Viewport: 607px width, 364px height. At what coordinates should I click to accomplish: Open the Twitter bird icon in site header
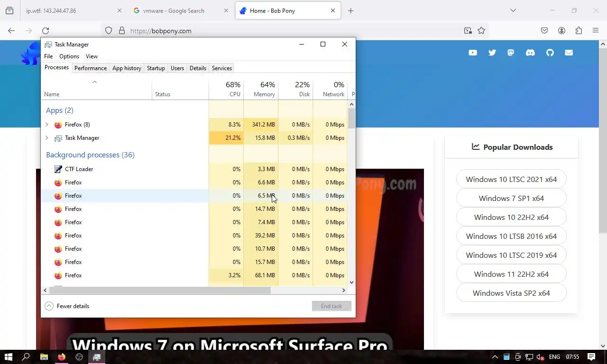[492, 53]
